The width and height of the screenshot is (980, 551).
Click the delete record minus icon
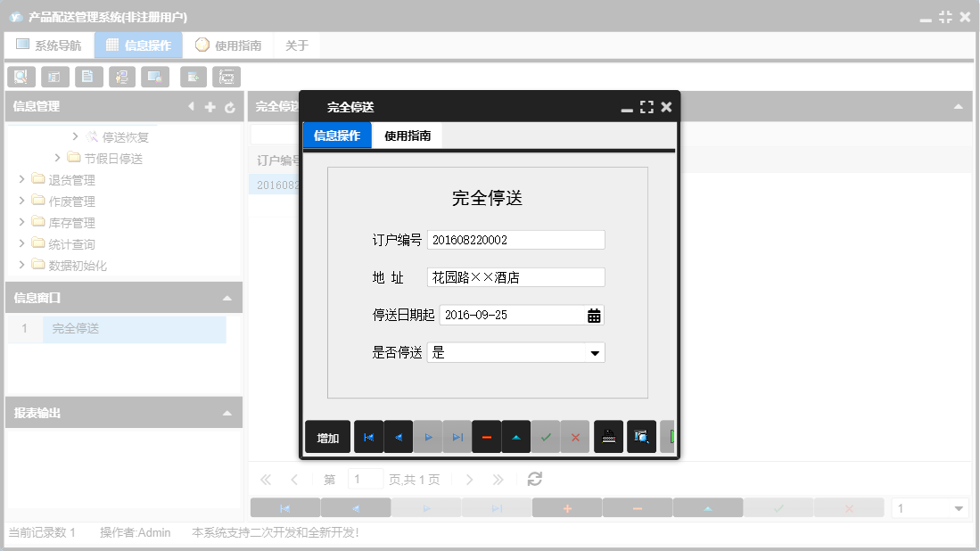point(486,437)
